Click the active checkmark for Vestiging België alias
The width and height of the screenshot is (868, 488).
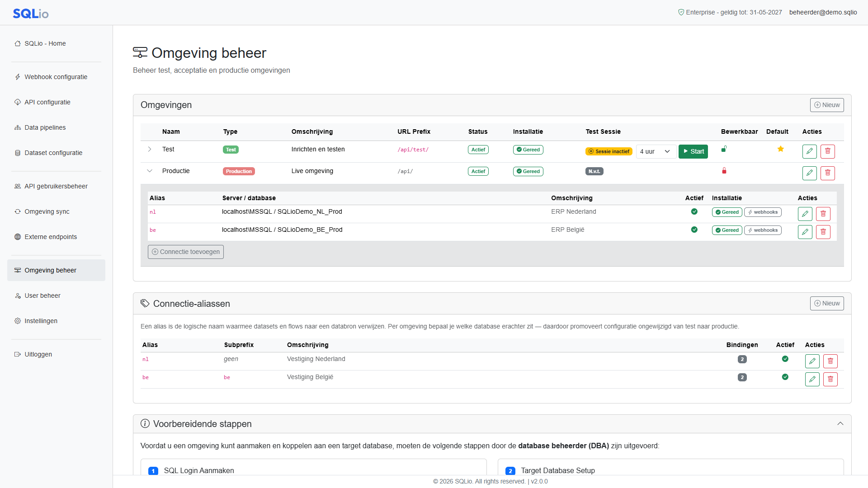click(x=785, y=377)
